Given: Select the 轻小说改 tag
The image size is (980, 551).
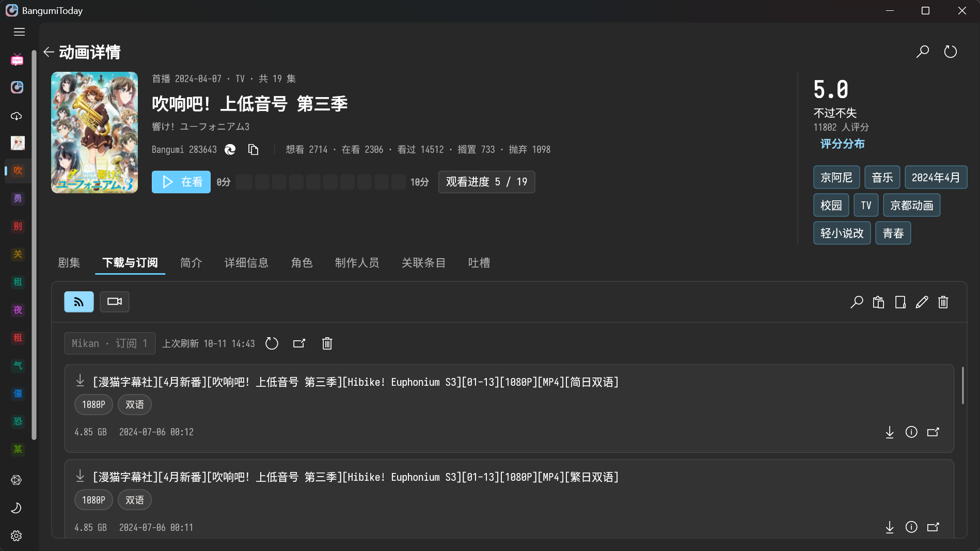Looking at the screenshot, I should pos(842,233).
